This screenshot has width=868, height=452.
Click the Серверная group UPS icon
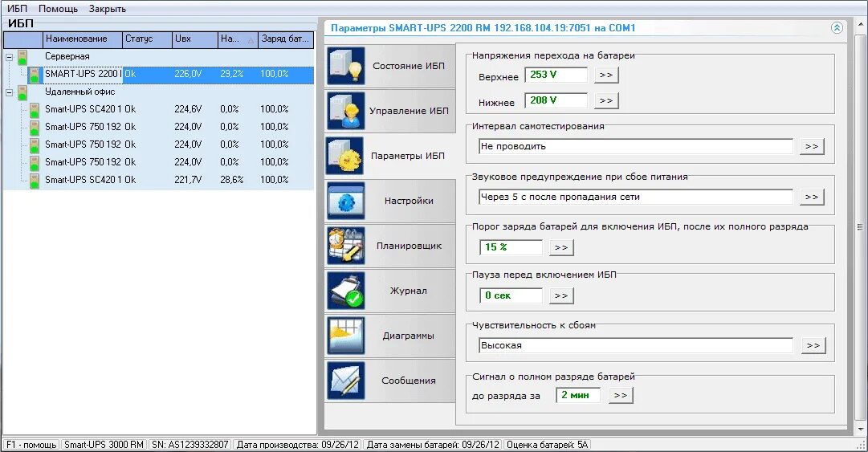point(22,56)
